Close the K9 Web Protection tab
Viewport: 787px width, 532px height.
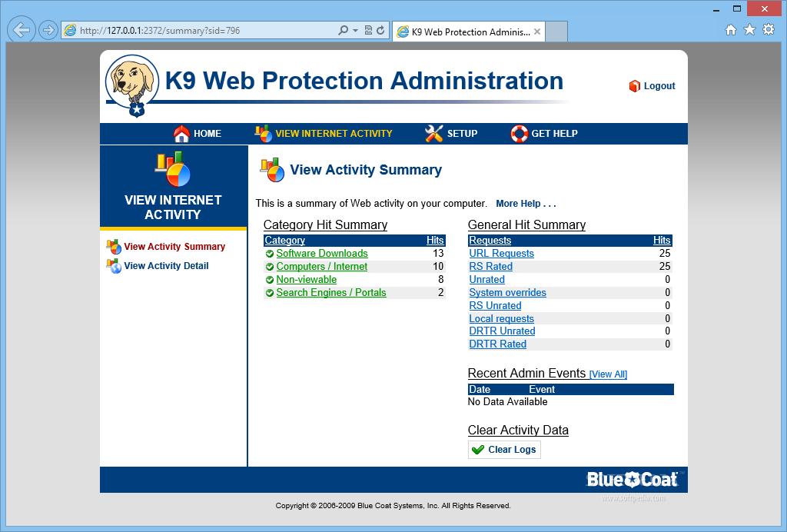tap(537, 32)
